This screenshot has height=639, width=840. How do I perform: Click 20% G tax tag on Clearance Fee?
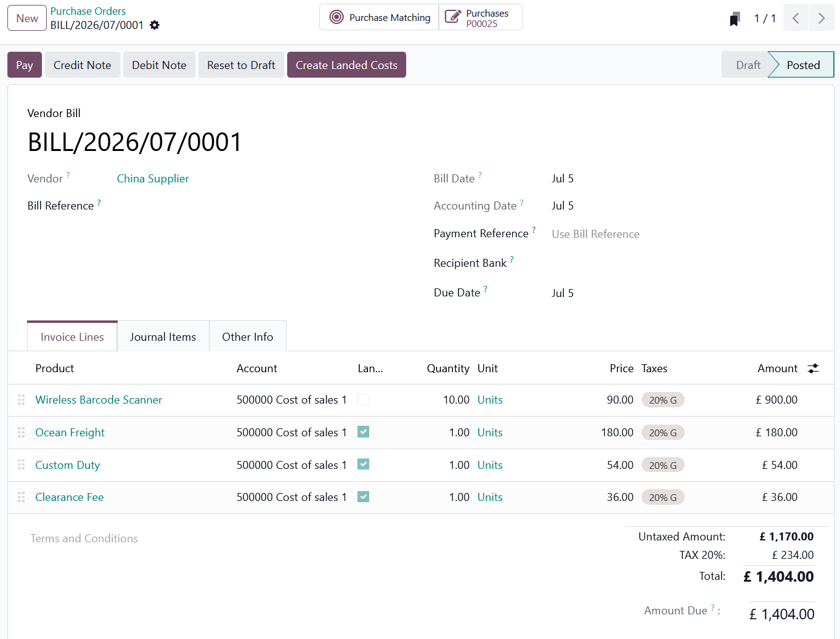point(663,497)
